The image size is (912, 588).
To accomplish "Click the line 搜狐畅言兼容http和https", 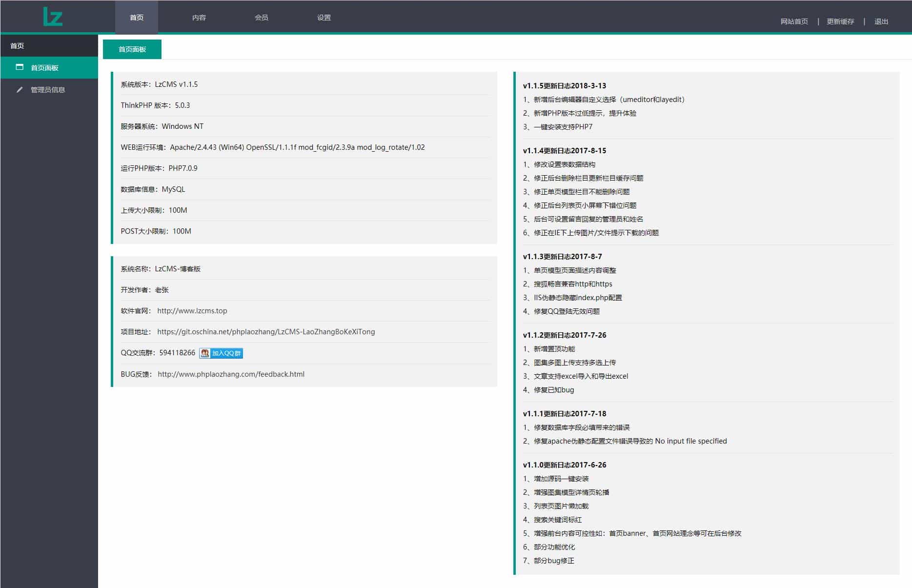I will click(567, 284).
